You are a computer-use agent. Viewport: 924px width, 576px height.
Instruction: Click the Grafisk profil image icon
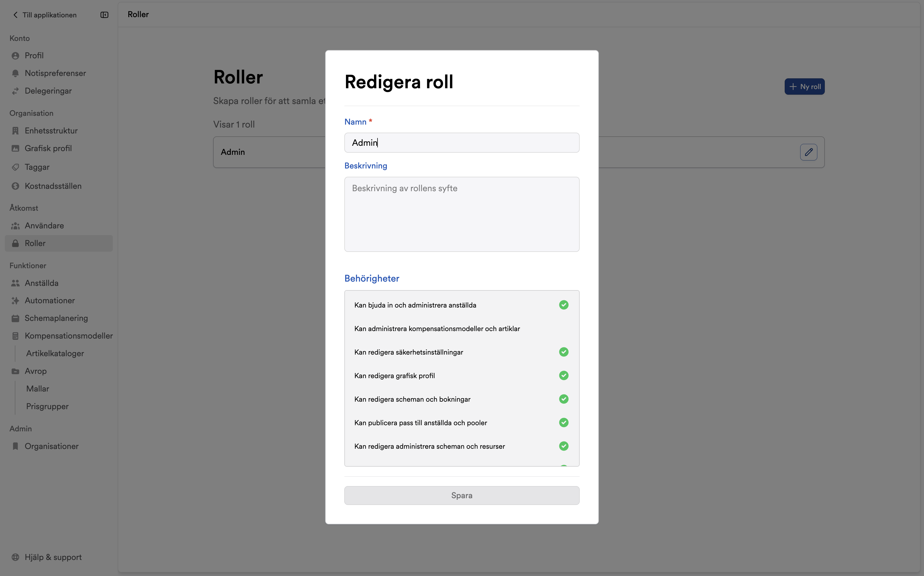[15, 148]
